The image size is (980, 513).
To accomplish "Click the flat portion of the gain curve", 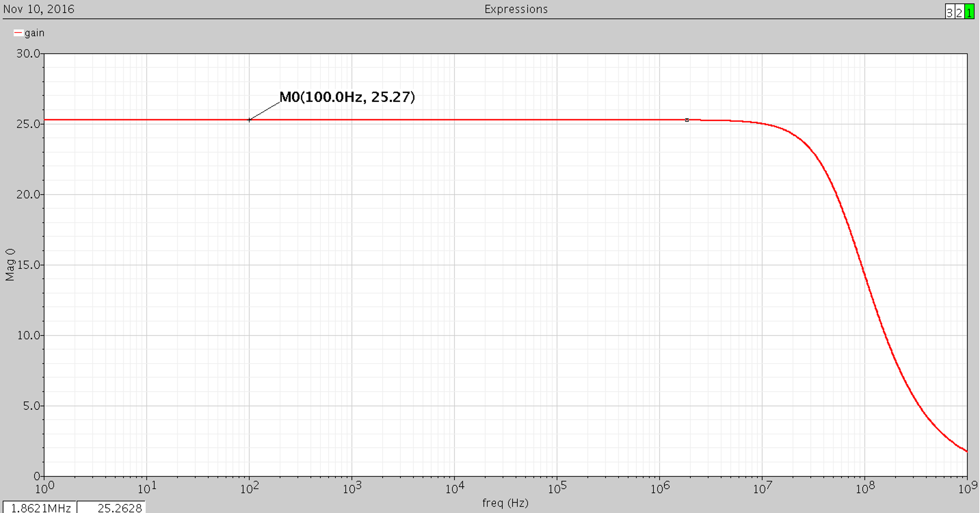I will pos(431,120).
